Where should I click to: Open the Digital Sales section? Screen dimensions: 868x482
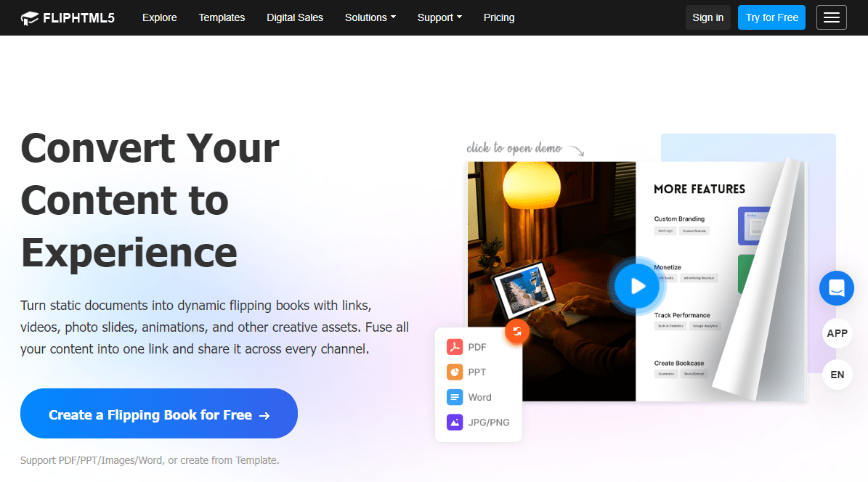295,17
